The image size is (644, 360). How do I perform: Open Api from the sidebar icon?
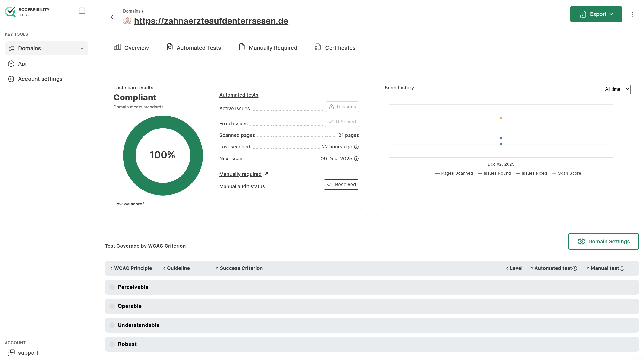point(11,63)
